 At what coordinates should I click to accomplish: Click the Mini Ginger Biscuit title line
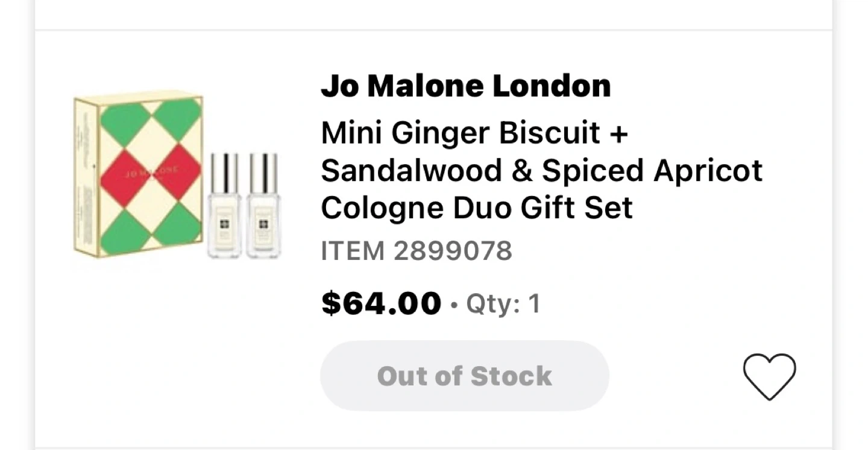tap(474, 133)
